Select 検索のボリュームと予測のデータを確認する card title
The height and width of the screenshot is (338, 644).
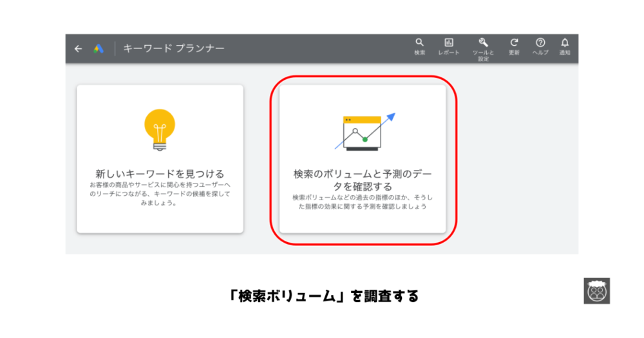click(x=363, y=180)
